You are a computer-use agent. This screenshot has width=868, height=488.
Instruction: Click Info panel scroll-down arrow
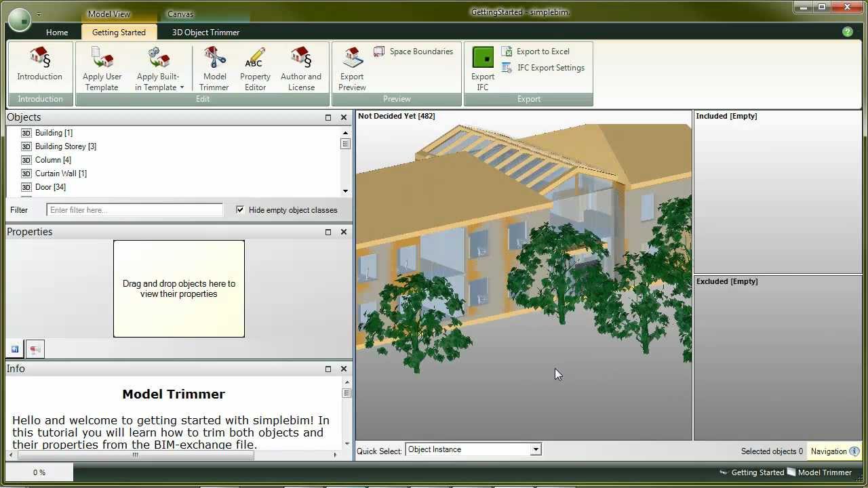347,445
